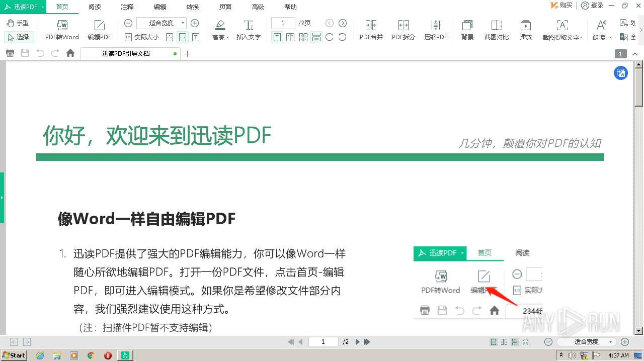
Task: Open the 页面 page tab
Action: tap(225, 7)
